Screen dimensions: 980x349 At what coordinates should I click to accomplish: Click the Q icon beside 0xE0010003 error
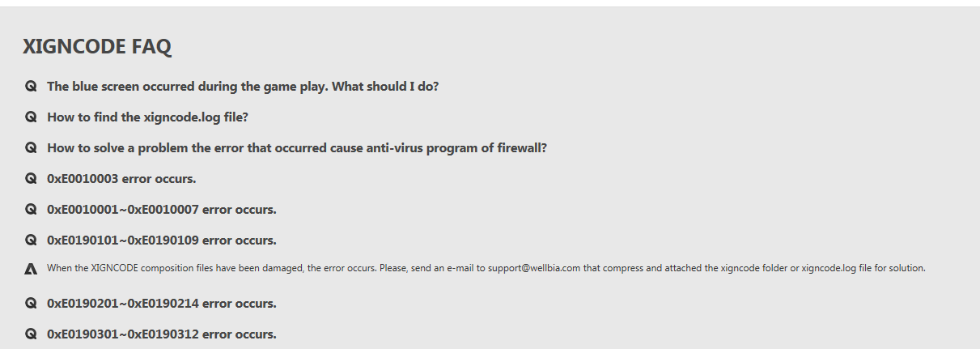[x=31, y=178]
